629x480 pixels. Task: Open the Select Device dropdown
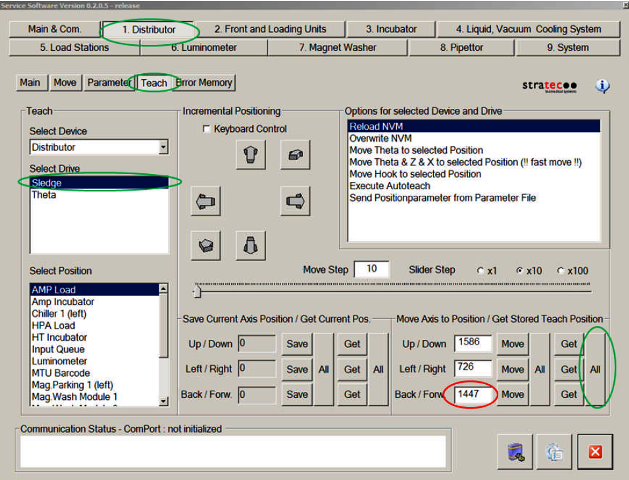162,147
